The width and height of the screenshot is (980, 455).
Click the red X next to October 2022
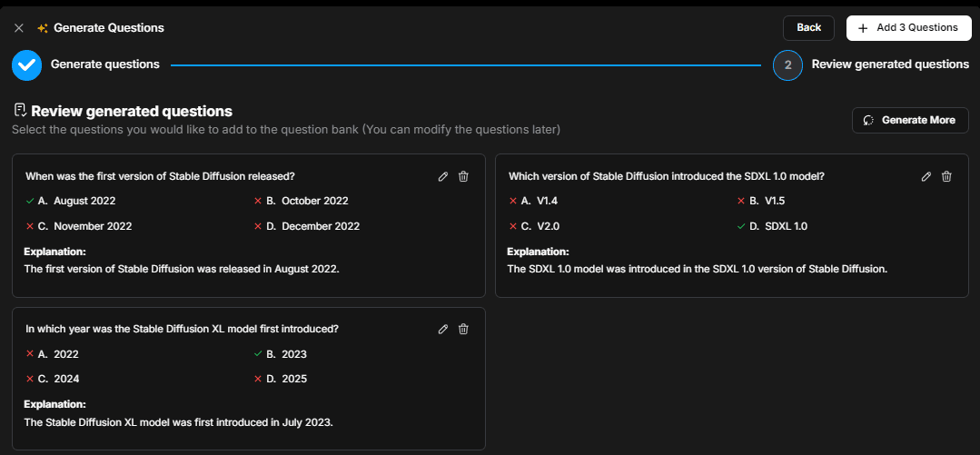point(258,202)
